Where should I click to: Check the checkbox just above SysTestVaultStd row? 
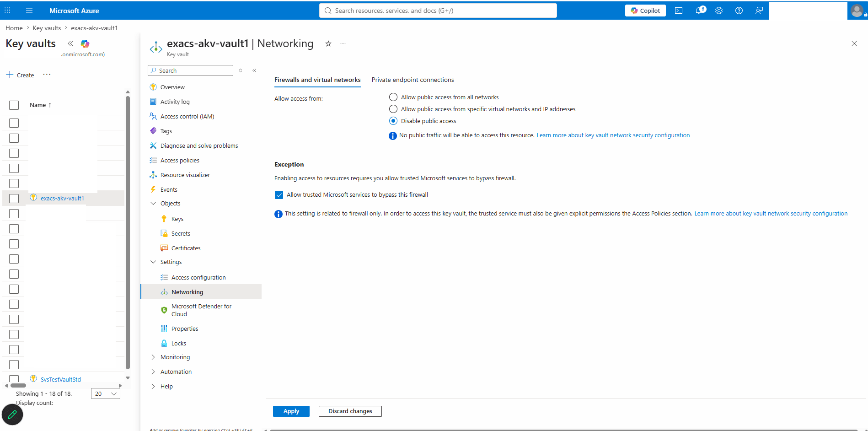click(x=14, y=365)
